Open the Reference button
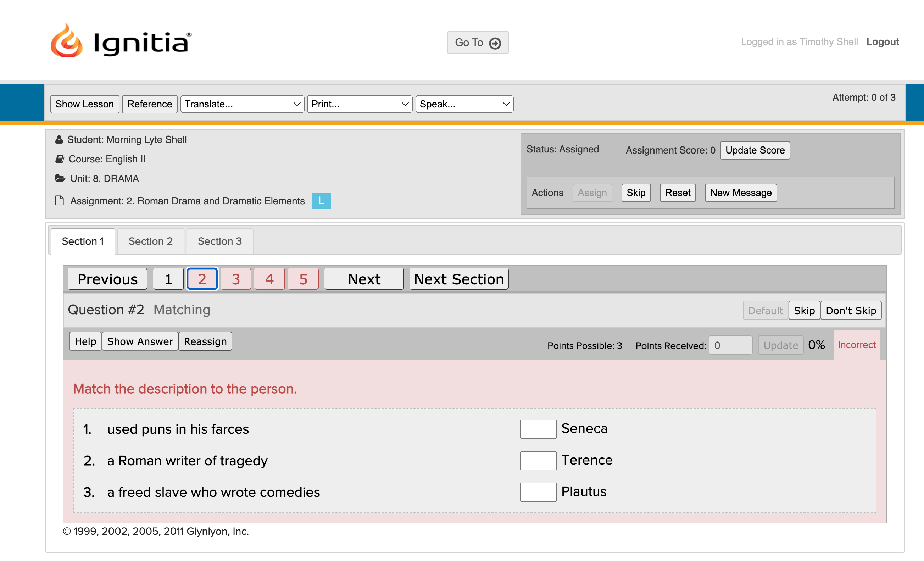The height and width of the screenshot is (561, 924). tap(150, 104)
